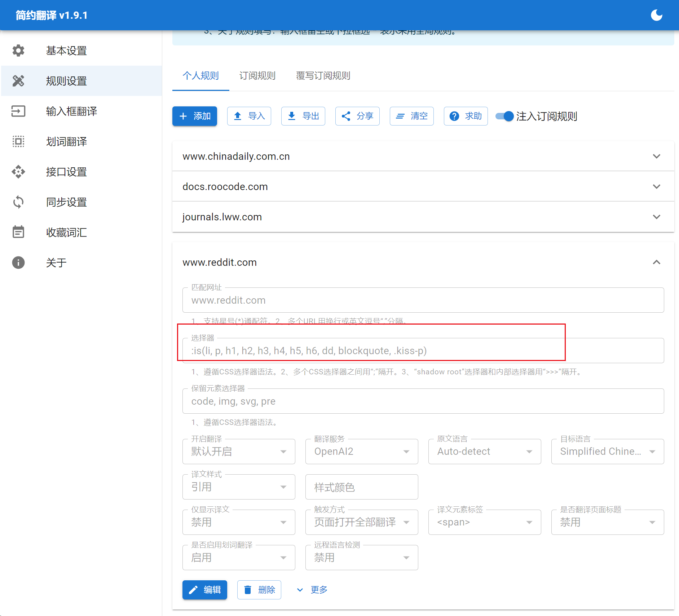Image resolution: width=679 pixels, height=616 pixels.
Task: Expand the www.chinadaily.com.cn rule
Action: pyautogui.click(x=656, y=156)
